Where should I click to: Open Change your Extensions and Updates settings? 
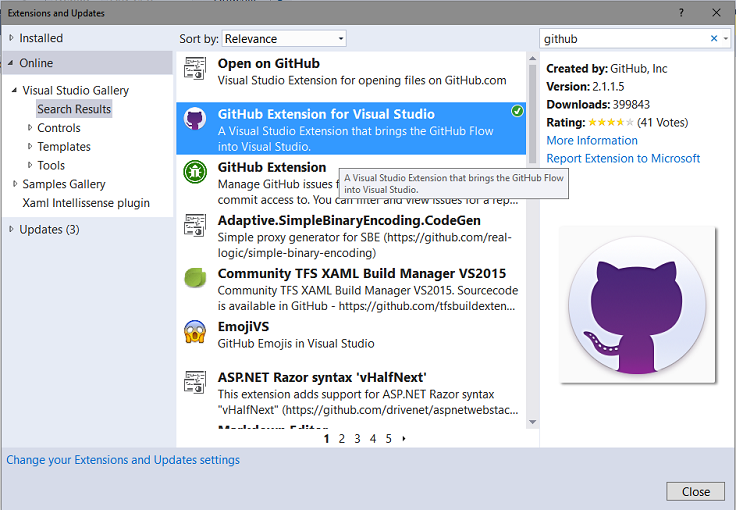point(123,460)
